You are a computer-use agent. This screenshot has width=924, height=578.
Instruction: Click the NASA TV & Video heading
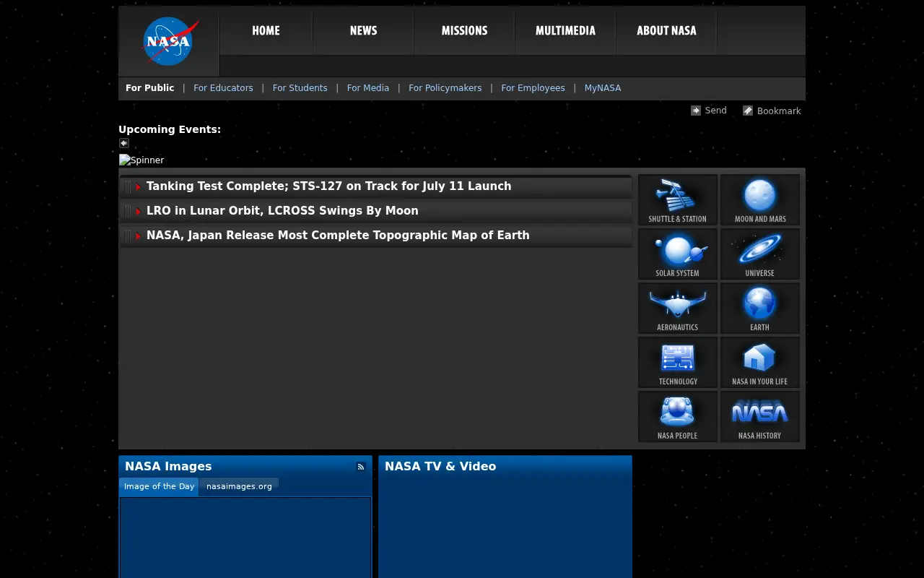click(x=440, y=467)
